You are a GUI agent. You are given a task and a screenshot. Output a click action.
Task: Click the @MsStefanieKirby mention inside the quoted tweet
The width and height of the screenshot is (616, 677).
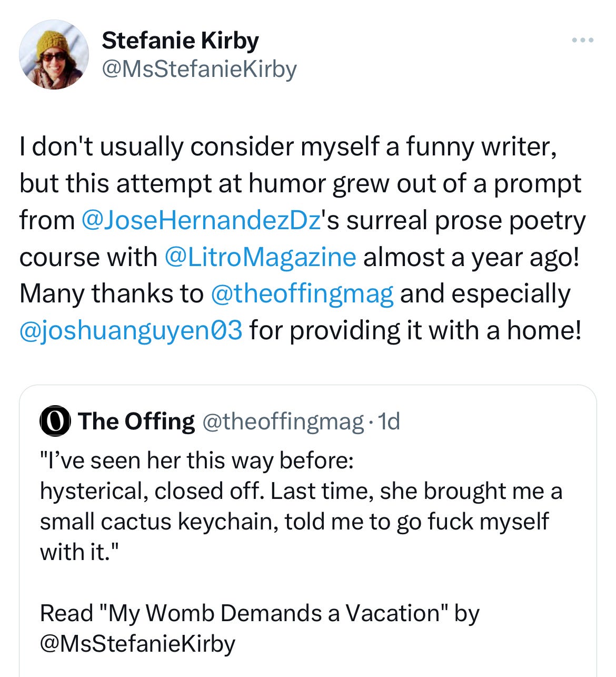click(x=137, y=644)
